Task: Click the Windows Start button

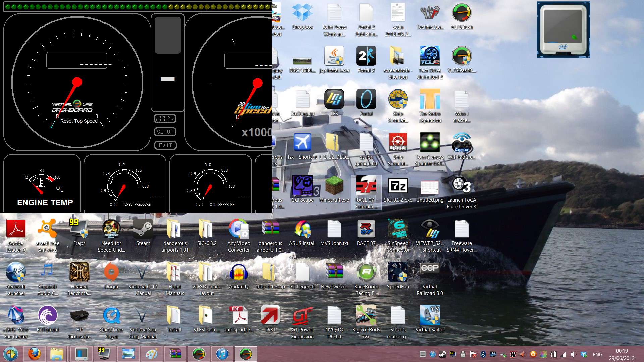Action: pos(10,354)
